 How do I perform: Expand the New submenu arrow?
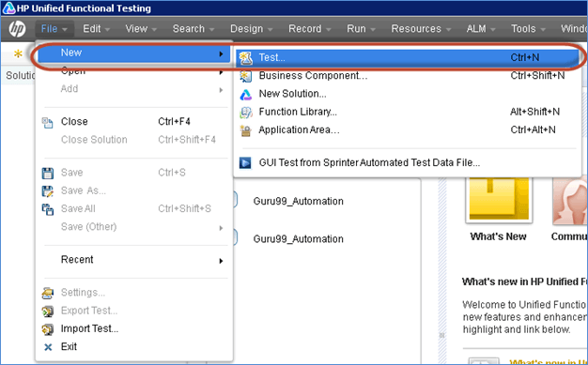(x=221, y=54)
